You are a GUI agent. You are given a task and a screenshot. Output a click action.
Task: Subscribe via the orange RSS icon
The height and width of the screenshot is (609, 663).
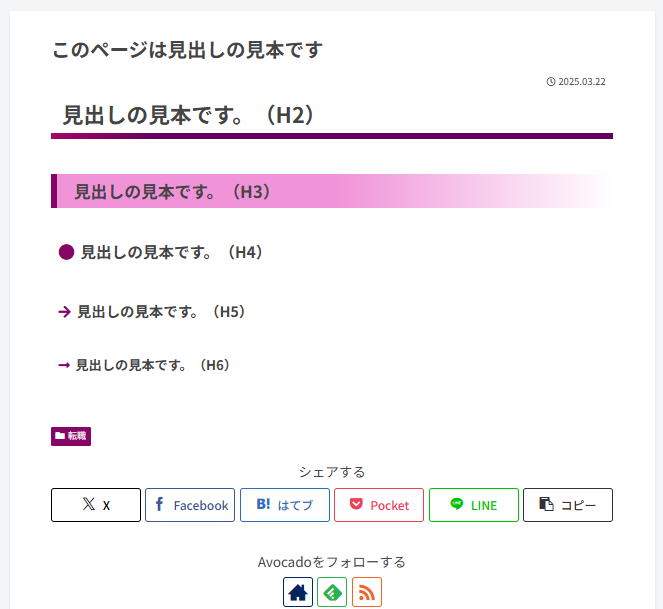(367, 592)
